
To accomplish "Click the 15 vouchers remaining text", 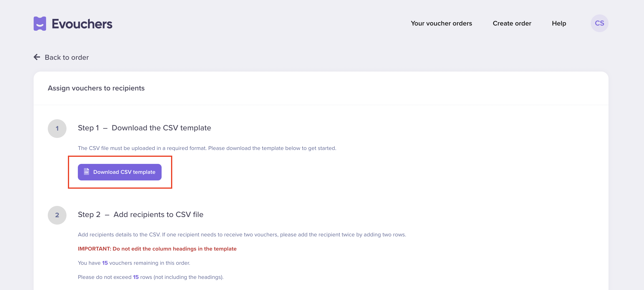I will pyautogui.click(x=134, y=263).
